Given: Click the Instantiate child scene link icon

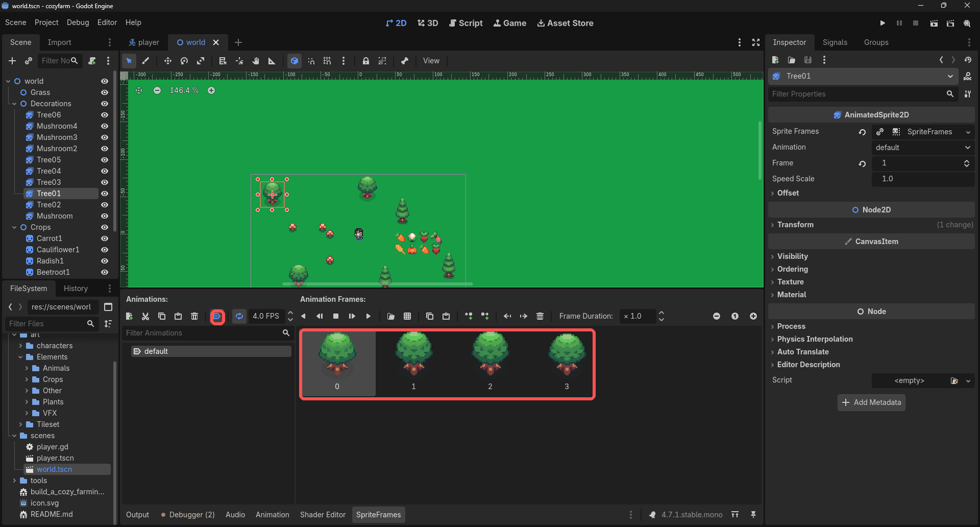Looking at the screenshot, I should 29,61.
